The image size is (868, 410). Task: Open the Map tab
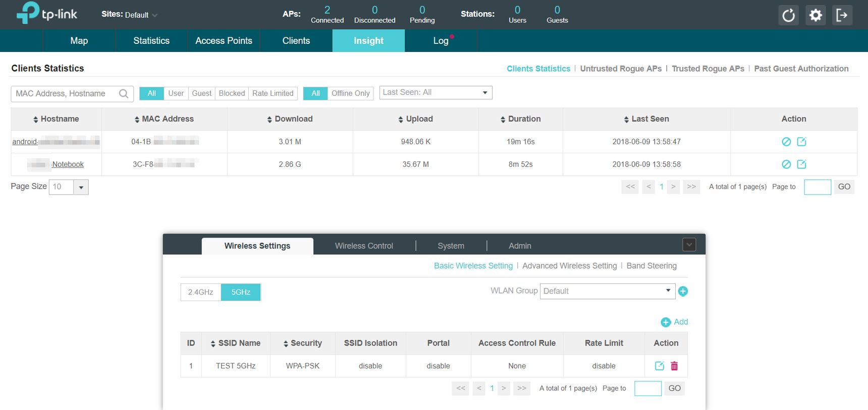(x=79, y=41)
